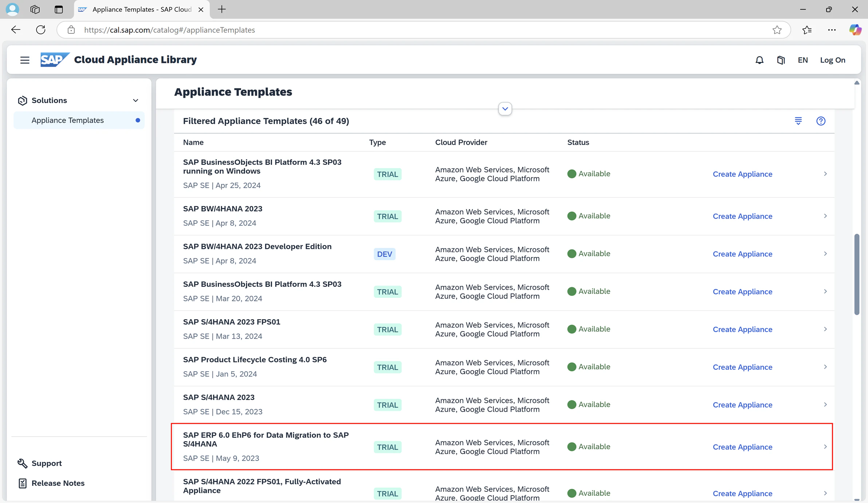868x503 pixels.
Task: Open details arrow for BW/4HANA 2023 Developer Edition
Action: click(x=825, y=254)
